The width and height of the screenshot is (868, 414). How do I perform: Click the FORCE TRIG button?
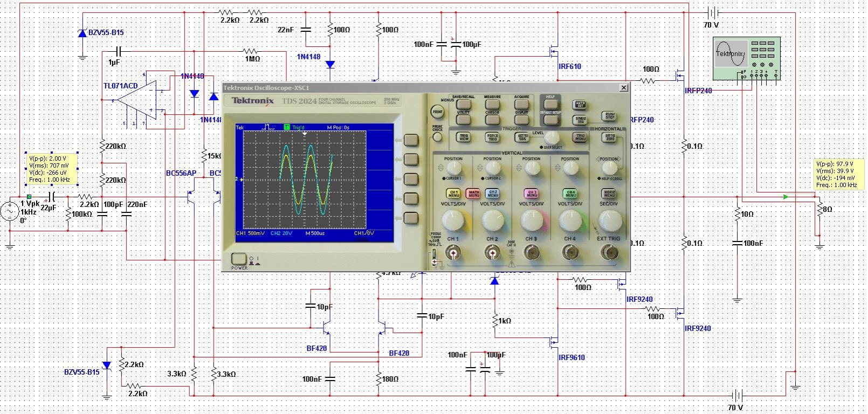[x=492, y=137]
